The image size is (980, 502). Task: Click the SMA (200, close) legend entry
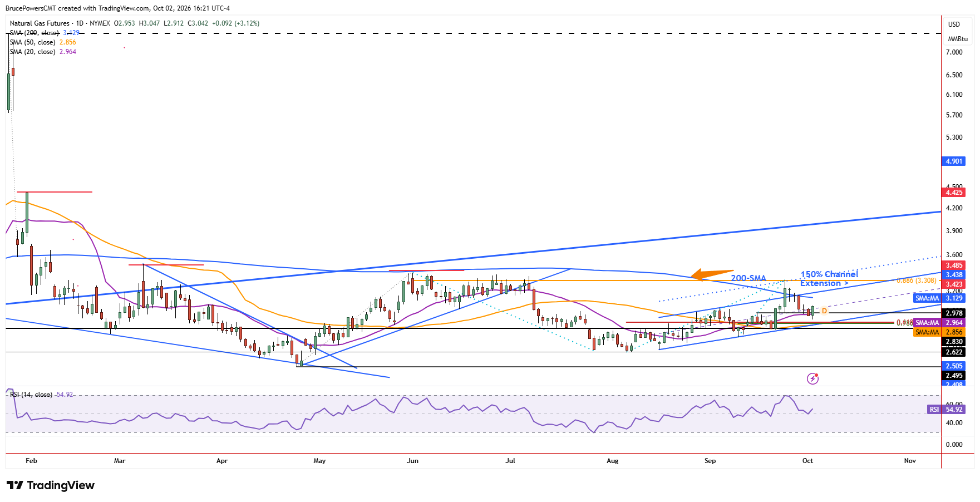coord(45,33)
